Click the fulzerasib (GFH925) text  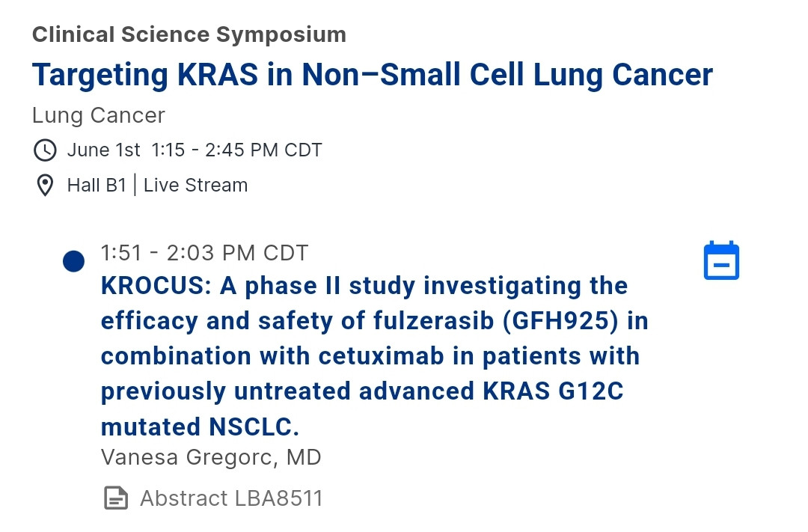coord(496,321)
